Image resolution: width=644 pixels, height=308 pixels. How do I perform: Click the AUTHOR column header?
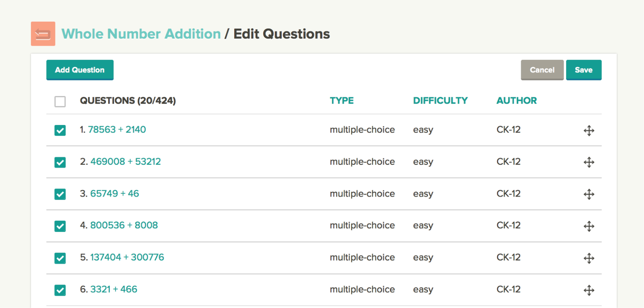point(517,101)
